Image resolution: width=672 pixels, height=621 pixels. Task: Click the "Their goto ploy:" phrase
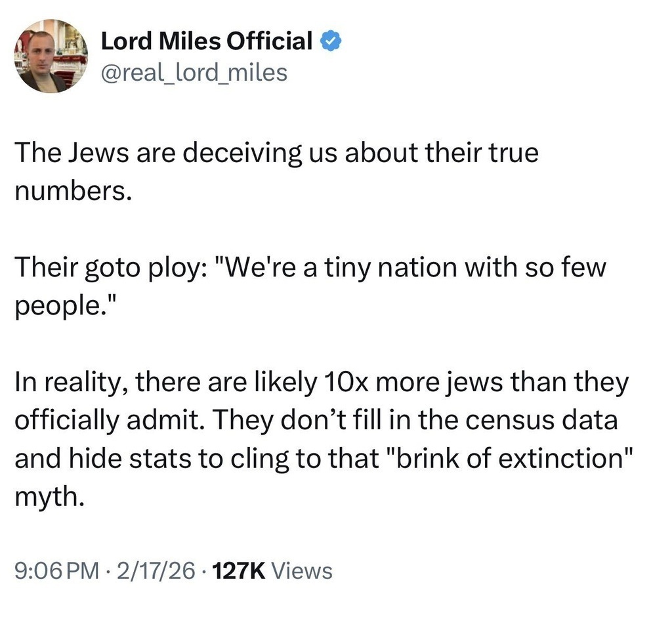coord(104,268)
